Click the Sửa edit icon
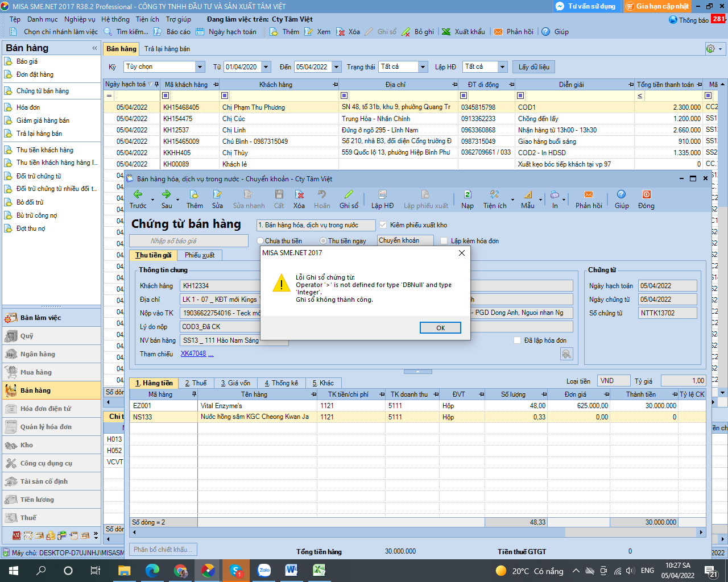Image resolution: width=728 pixels, height=582 pixels. click(x=217, y=194)
